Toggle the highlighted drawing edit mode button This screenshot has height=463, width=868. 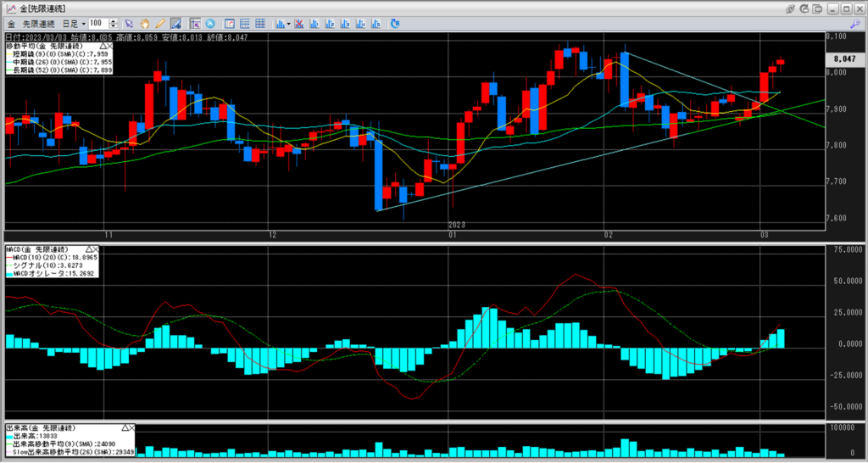click(175, 23)
